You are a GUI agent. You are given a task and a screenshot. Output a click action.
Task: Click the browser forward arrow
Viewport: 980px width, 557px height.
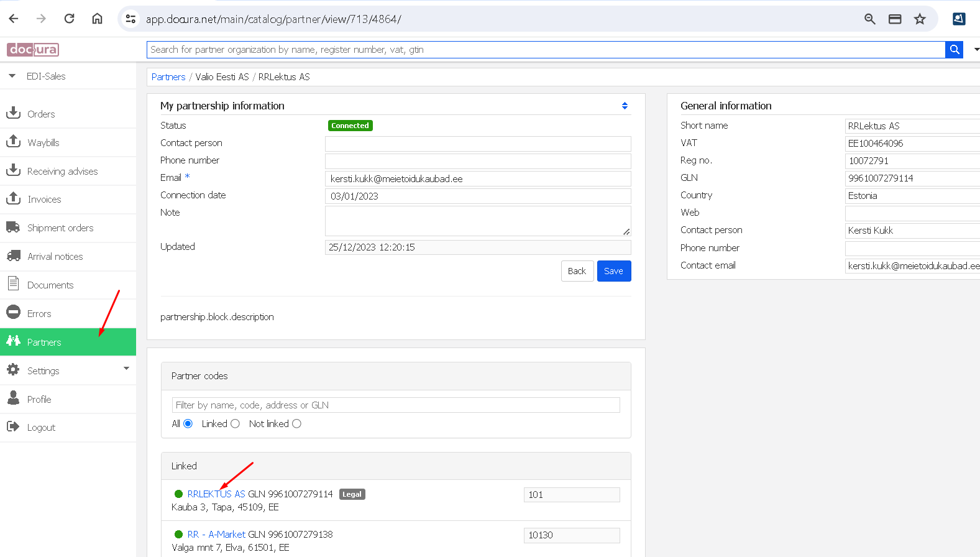click(x=41, y=19)
